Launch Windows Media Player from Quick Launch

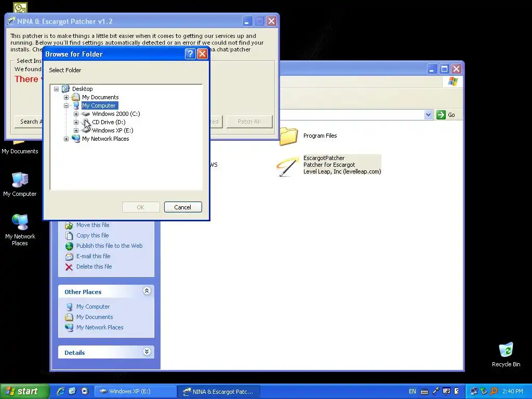pos(85,391)
